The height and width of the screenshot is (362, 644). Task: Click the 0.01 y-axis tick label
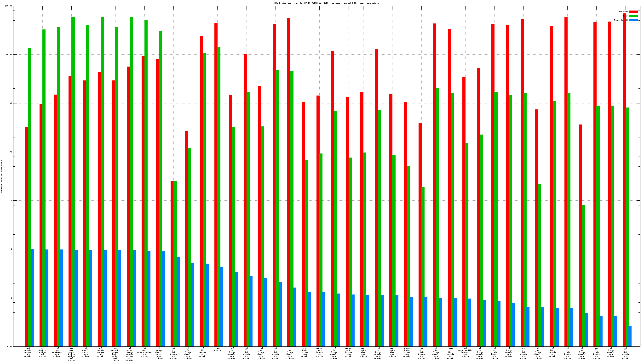pyautogui.click(x=9, y=346)
